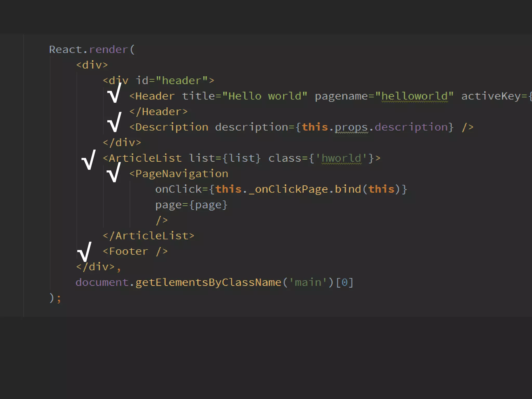Image resolution: width=532 pixels, height=399 pixels.
Task: Click the this.props.description expression
Action: click(375, 127)
